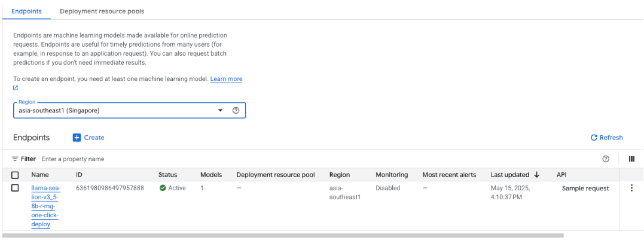
Task: Expand the Region dropdown arrow
Action: [220, 111]
